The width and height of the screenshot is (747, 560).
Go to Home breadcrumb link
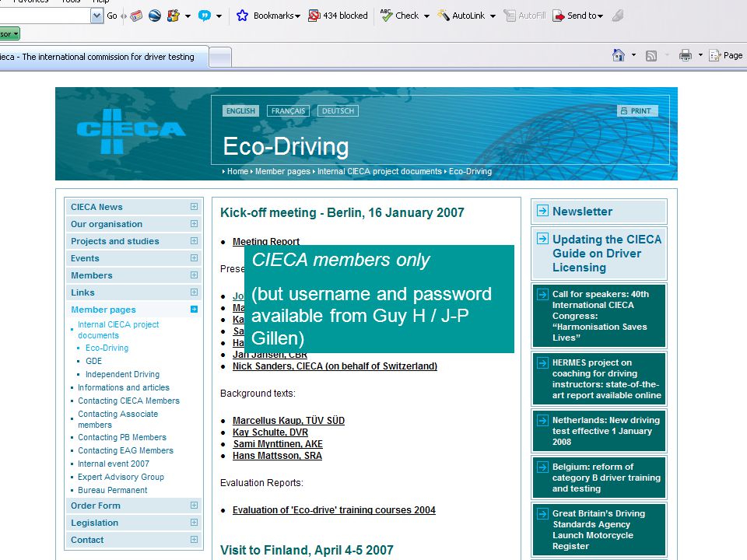pyautogui.click(x=237, y=171)
